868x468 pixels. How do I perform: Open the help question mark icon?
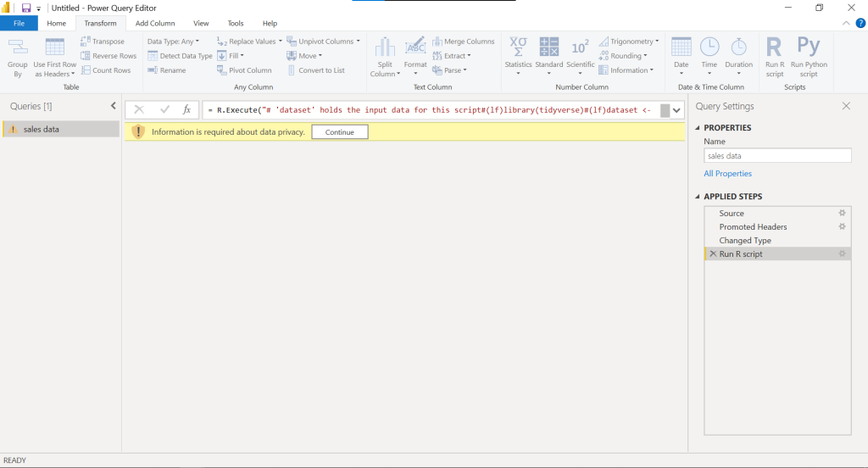point(860,23)
